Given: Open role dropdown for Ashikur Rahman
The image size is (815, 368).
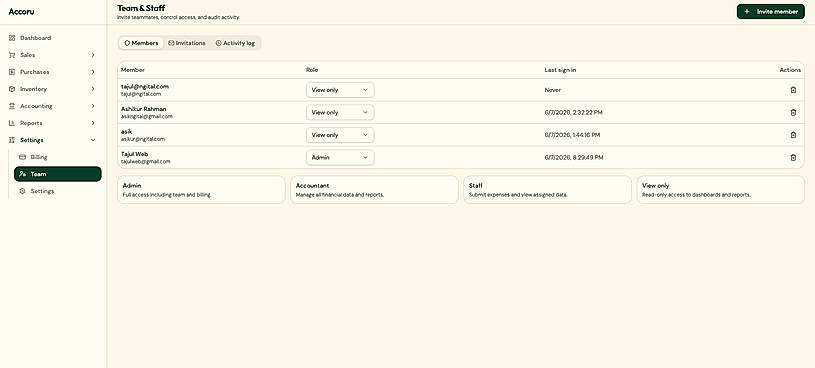Looking at the screenshot, I should pyautogui.click(x=340, y=112).
